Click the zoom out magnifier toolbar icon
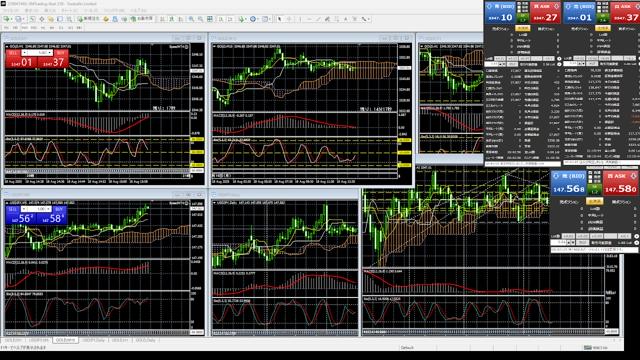The height and width of the screenshot is (360, 640). tap(200, 19)
